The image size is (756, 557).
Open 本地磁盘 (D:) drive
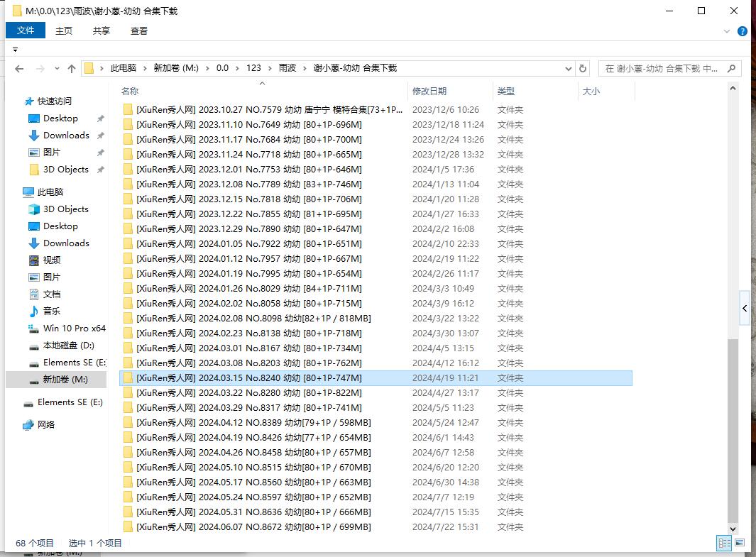click(68, 346)
